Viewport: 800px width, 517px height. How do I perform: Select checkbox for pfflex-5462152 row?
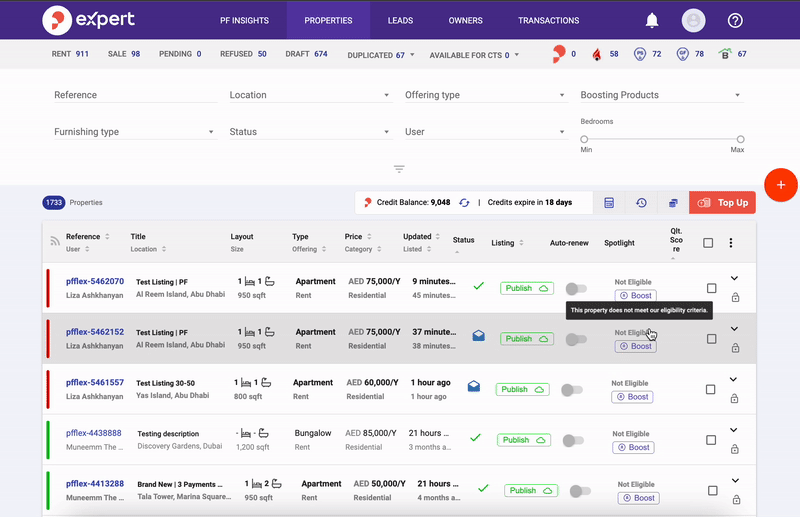(711, 339)
